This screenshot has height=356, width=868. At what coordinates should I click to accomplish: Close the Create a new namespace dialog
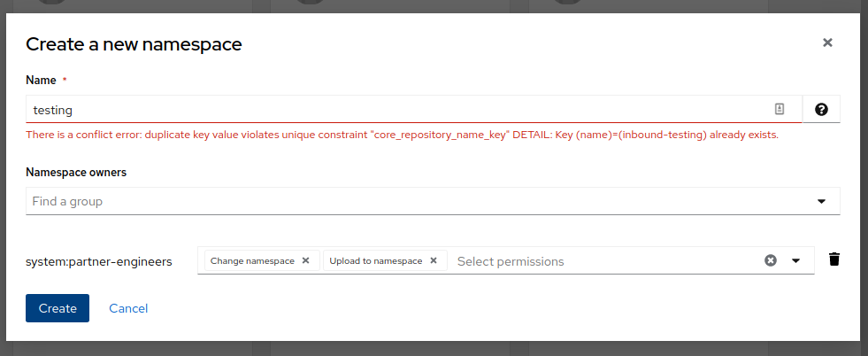pyautogui.click(x=827, y=43)
